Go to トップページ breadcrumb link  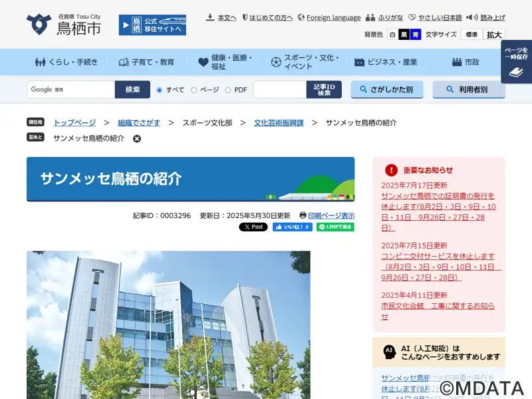(74, 123)
